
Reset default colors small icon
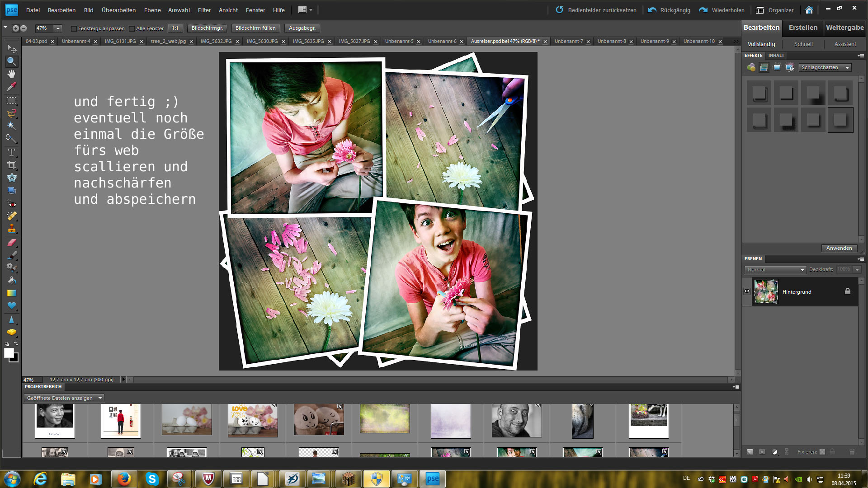coord(7,344)
